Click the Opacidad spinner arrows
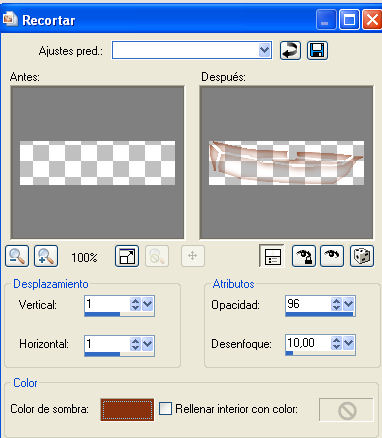The image size is (382, 438). 336,304
